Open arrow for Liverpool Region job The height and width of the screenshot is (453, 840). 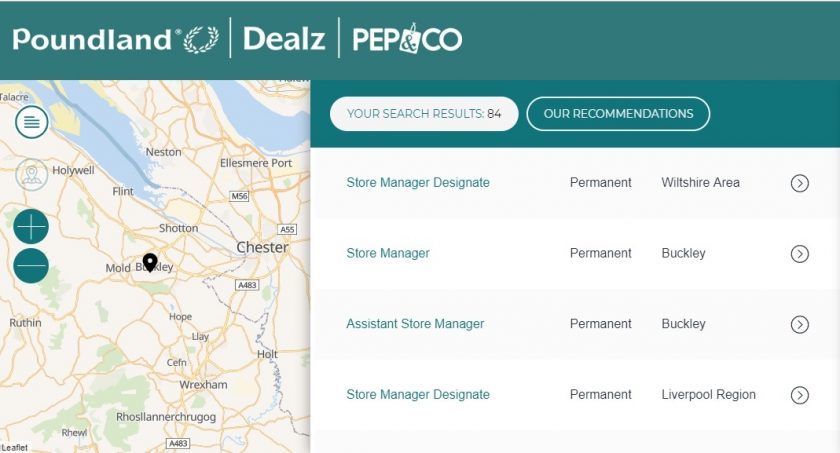click(x=799, y=395)
